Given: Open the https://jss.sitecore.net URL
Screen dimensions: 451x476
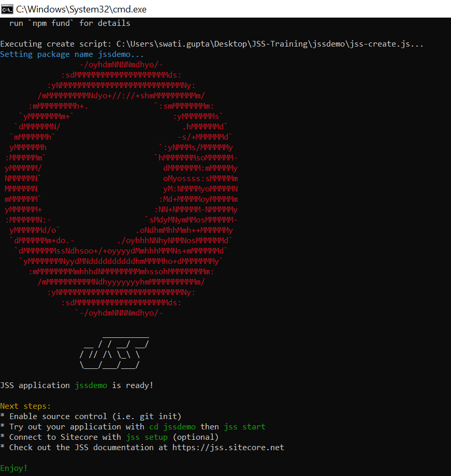Looking at the screenshot, I should [x=228, y=448].
